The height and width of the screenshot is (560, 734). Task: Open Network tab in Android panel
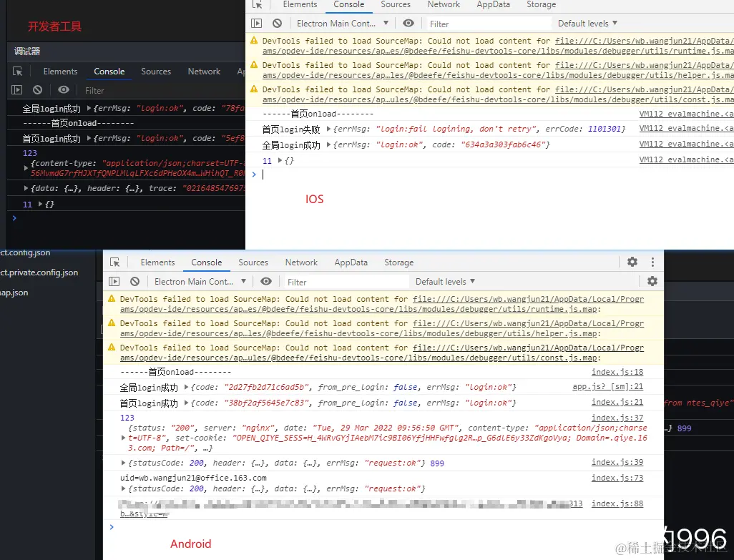pos(301,262)
